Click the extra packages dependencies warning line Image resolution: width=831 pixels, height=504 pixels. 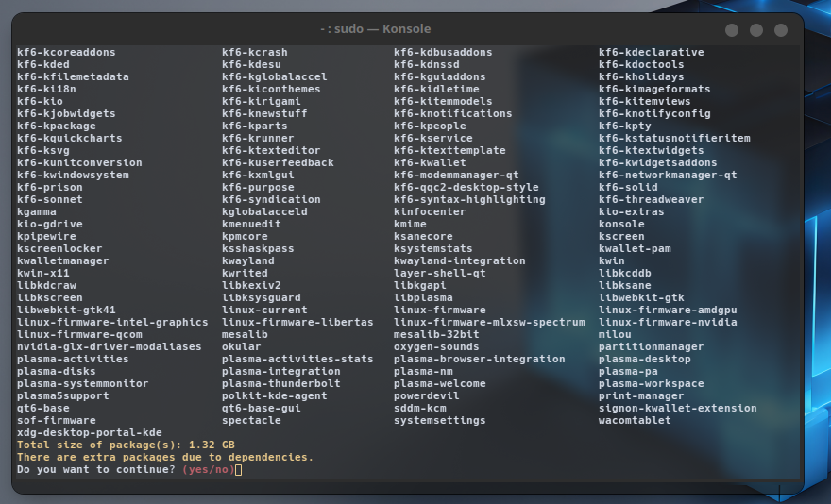pos(164,457)
